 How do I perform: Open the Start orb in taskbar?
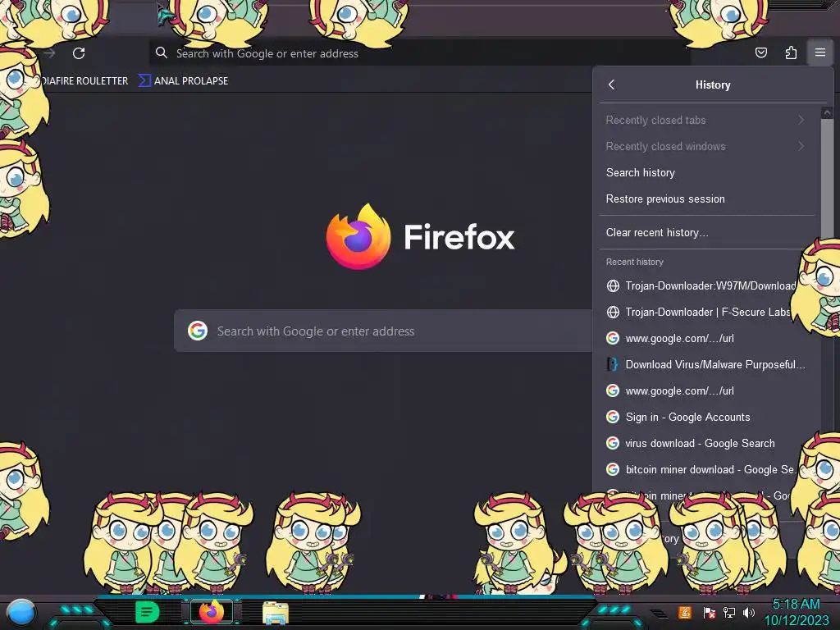coord(21,612)
